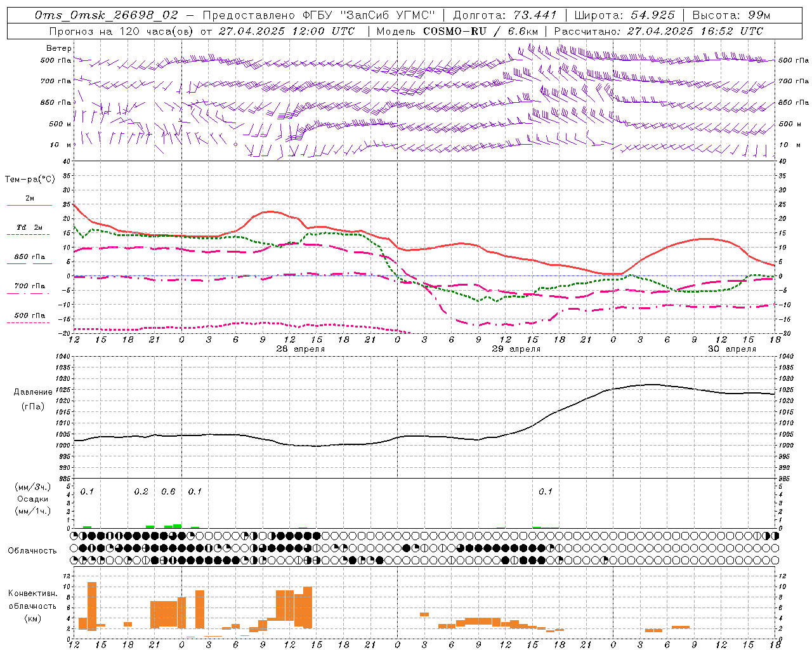Click the Широта: 54.925 header field
The width and height of the screenshot is (812, 650).
coord(624,15)
